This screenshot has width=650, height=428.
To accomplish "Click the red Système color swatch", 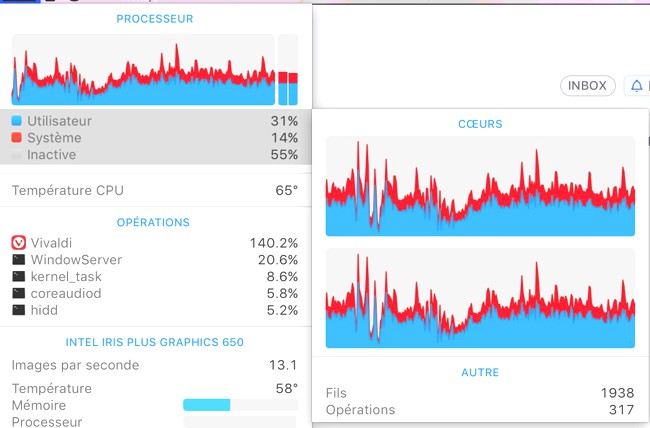I will [17, 138].
